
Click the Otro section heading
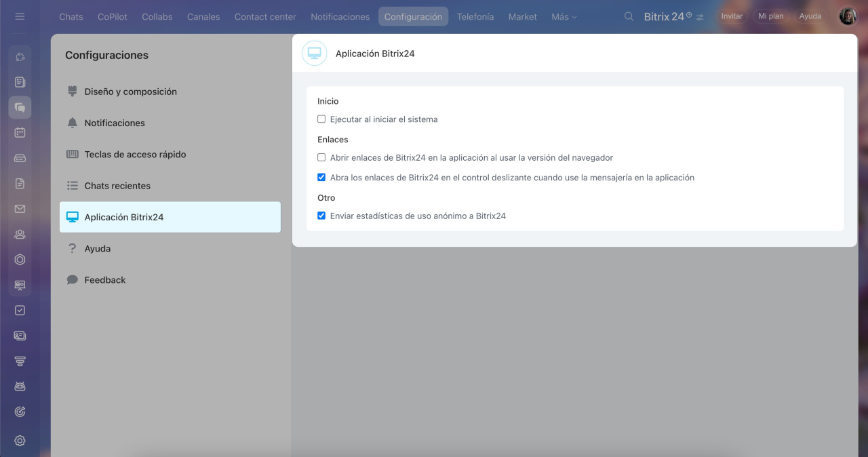pos(326,198)
